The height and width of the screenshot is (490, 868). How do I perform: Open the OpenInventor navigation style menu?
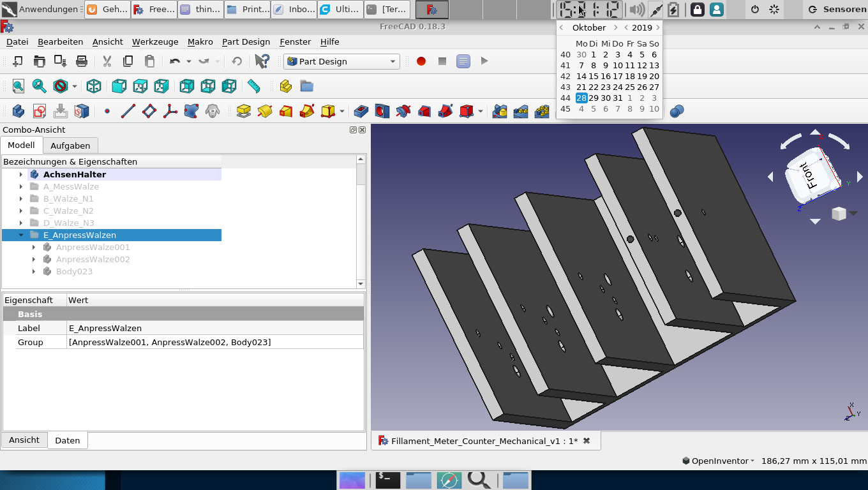(719, 461)
